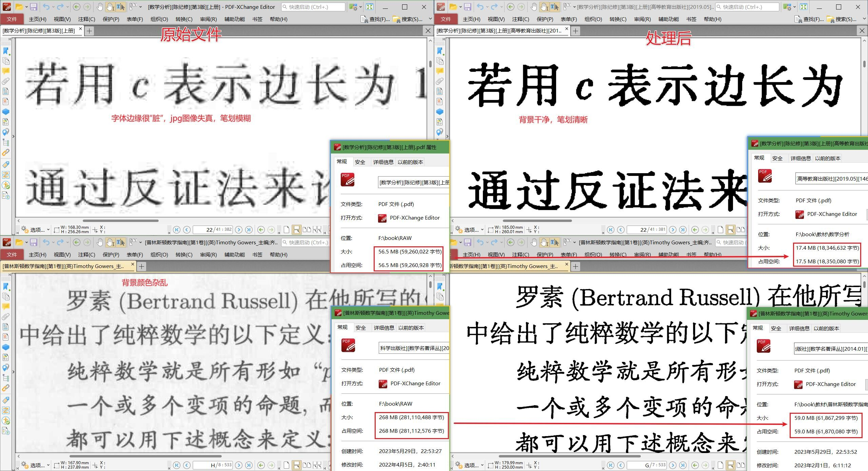This screenshot has width=868, height=471.
Task: Expand undo history arrow in 原始文件 window
Action: [x=53, y=7]
